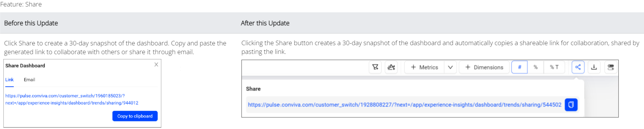Copy share link with blue clipboard icon
Viewport: 644px width, 129px height.
click(571, 105)
